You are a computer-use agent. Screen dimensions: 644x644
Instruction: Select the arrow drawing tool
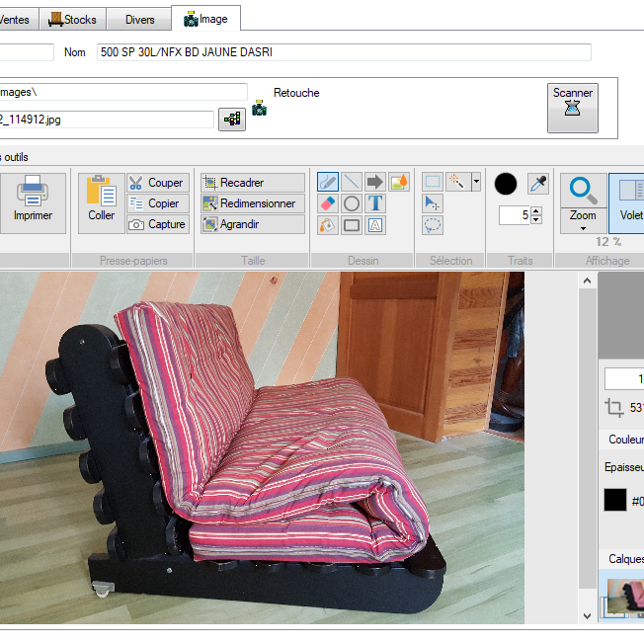click(x=375, y=182)
